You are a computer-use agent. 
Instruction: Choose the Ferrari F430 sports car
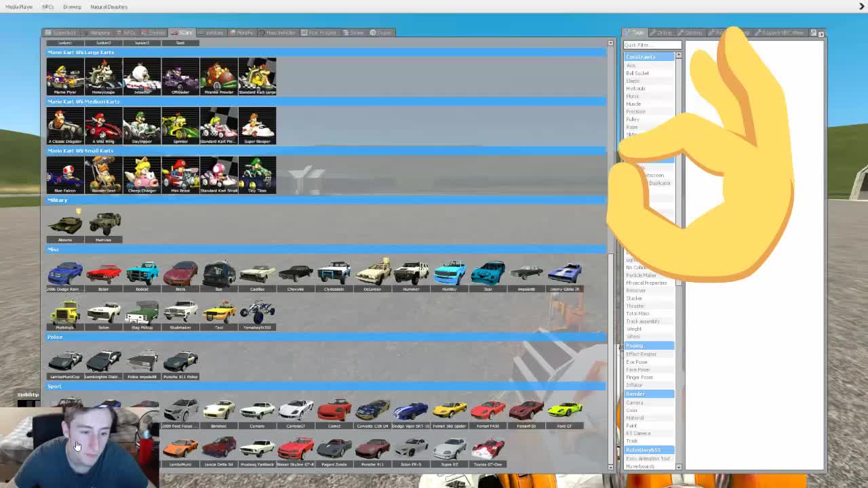click(x=488, y=411)
